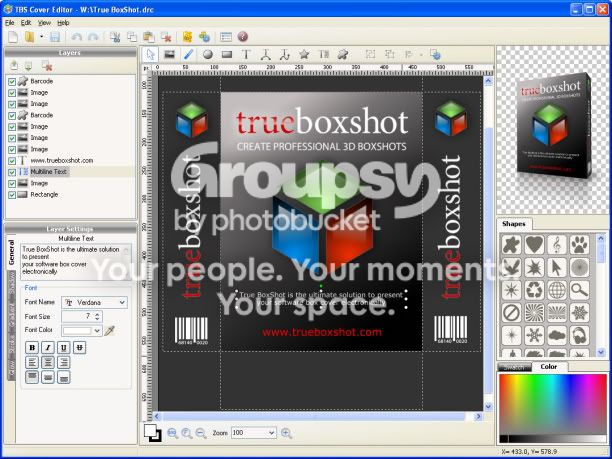Open the File menu
The height and width of the screenshot is (459, 612).
(x=9, y=23)
